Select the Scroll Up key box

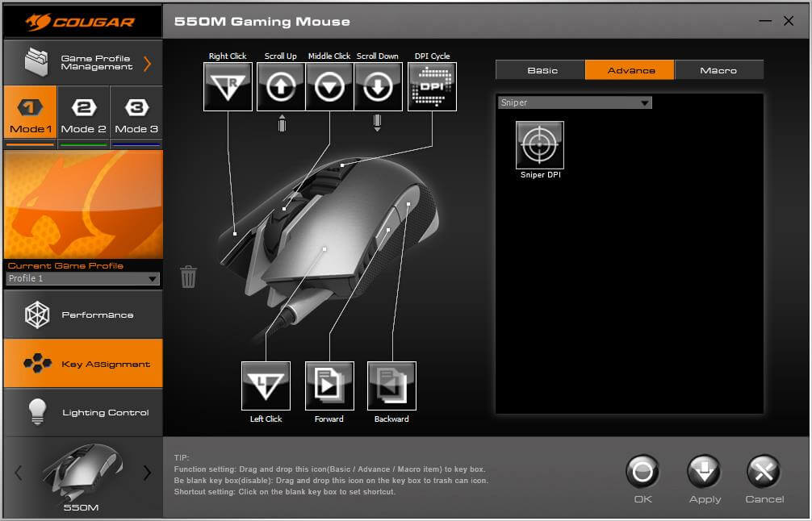280,86
